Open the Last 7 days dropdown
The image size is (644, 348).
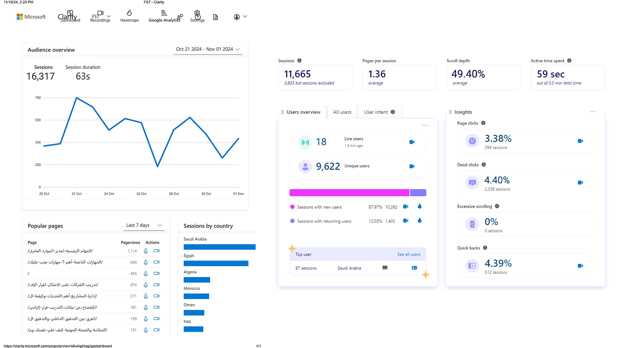click(144, 225)
